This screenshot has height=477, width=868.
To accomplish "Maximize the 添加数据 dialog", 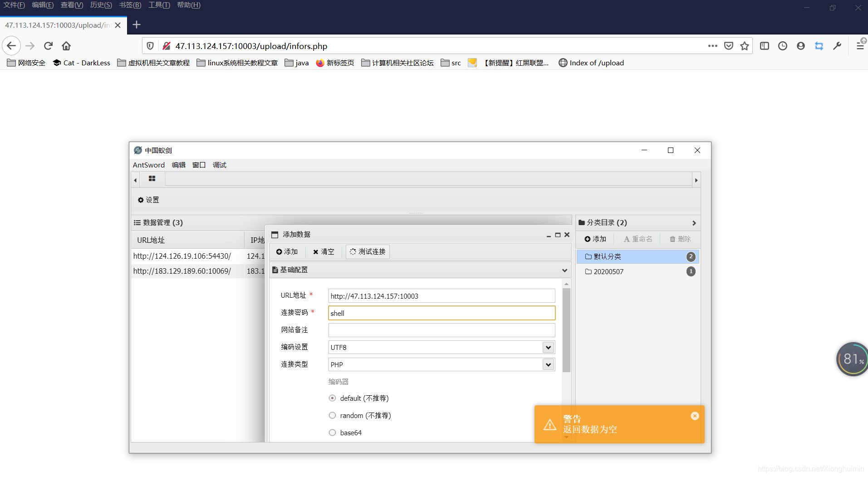I will (x=558, y=235).
